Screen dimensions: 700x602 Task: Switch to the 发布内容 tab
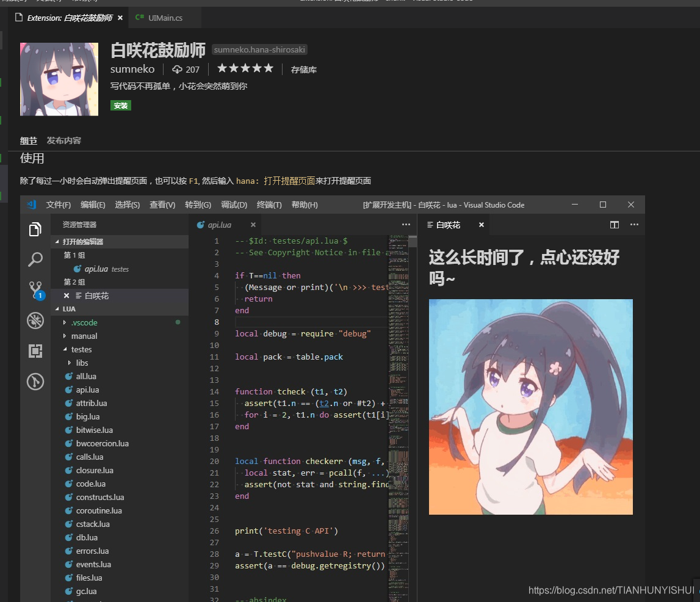(64, 140)
